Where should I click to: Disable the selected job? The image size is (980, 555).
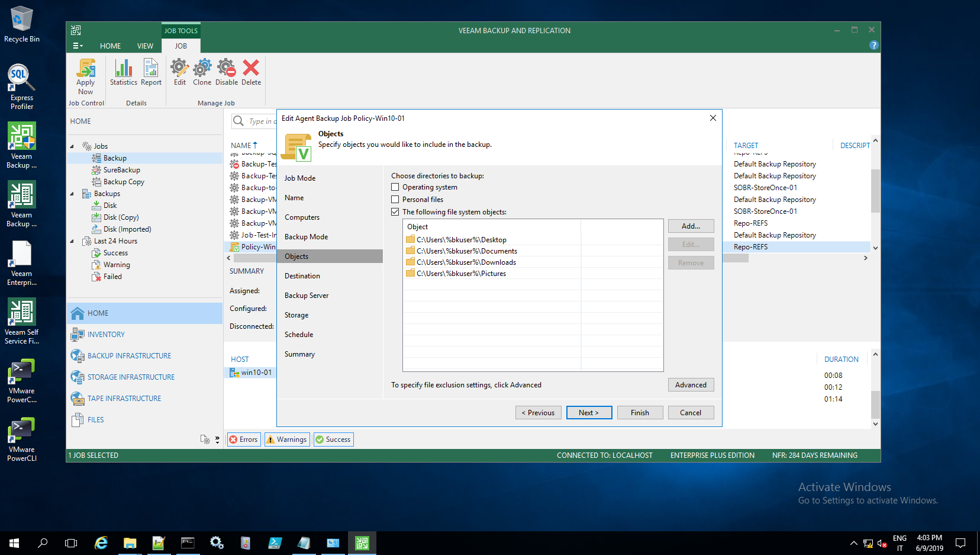[227, 72]
